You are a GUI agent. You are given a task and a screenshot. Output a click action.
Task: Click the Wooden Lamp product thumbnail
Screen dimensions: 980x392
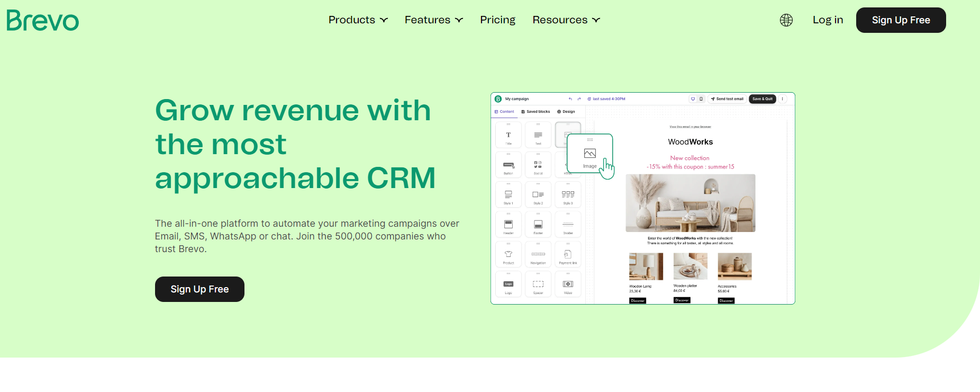pos(646,266)
